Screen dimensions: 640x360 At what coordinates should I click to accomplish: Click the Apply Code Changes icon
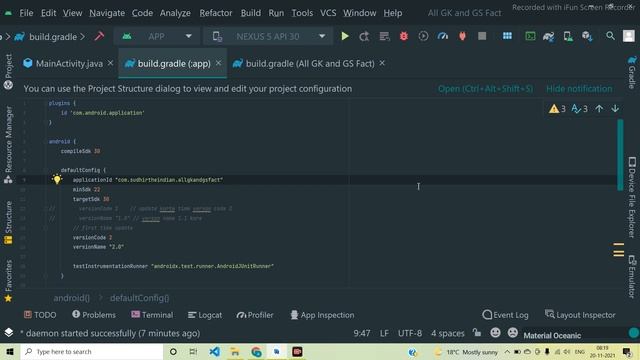point(384,36)
